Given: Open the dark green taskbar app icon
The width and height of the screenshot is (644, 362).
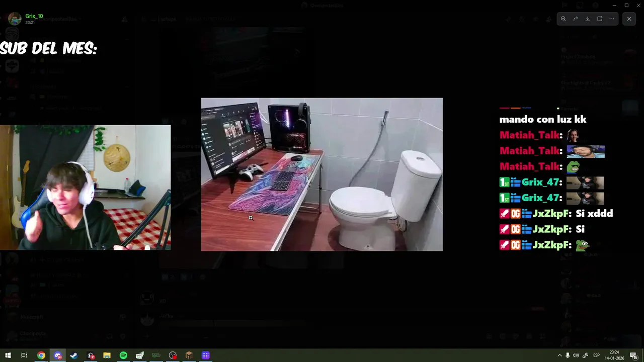Looking at the screenshot, I should pyautogui.click(x=156, y=355).
